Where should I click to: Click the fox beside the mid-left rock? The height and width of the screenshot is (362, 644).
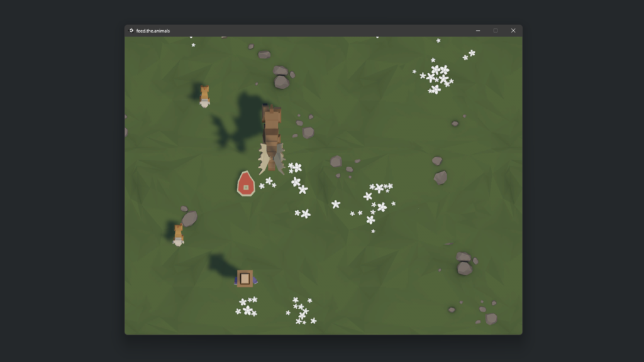pyautogui.click(x=177, y=234)
